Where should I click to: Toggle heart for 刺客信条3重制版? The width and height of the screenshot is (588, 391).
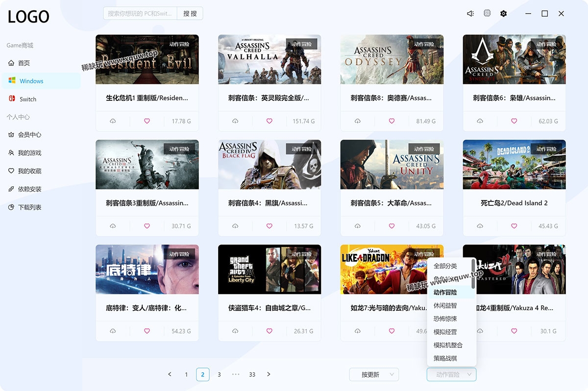147,226
